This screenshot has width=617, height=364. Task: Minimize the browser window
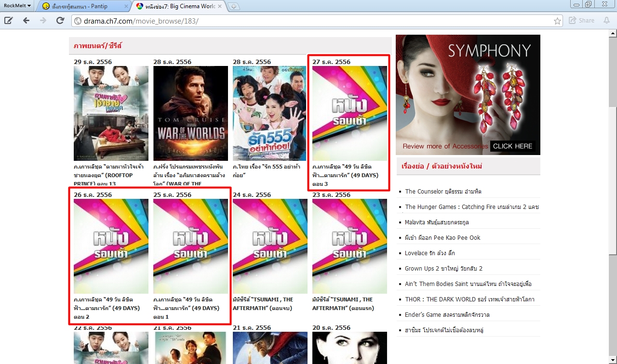576,4
